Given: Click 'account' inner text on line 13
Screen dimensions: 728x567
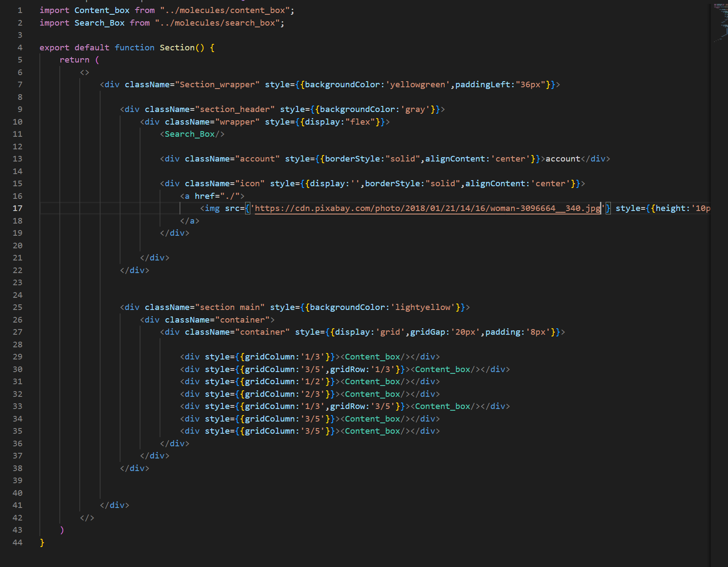Looking at the screenshot, I should click(x=563, y=159).
